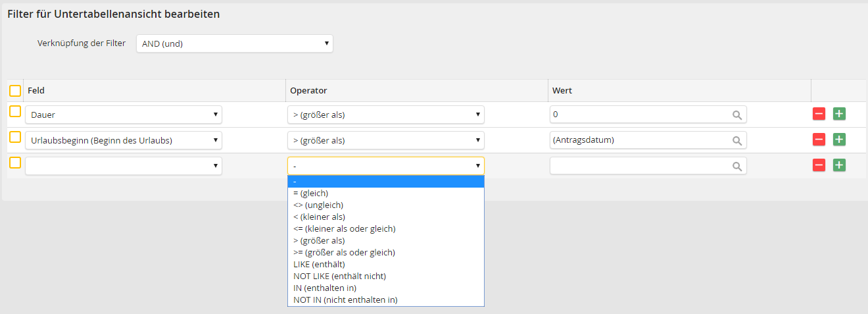Delete the Urlaubsbeginn filter row
The height and width of the screenshot is (314, 868).
point(819,140)
